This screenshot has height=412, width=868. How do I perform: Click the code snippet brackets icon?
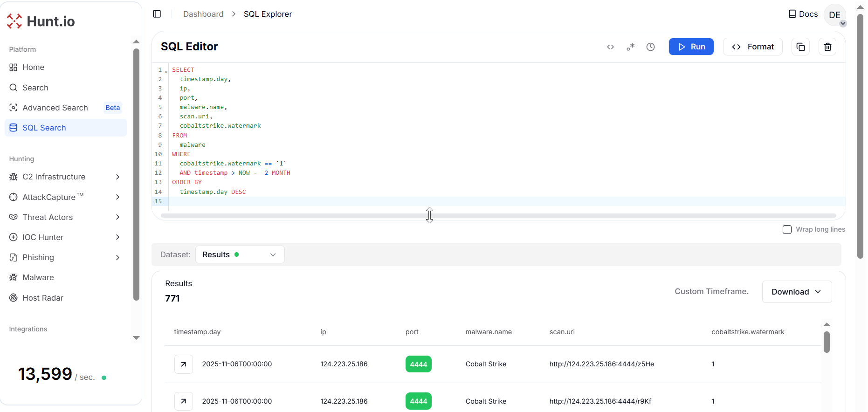click(610, 47)
